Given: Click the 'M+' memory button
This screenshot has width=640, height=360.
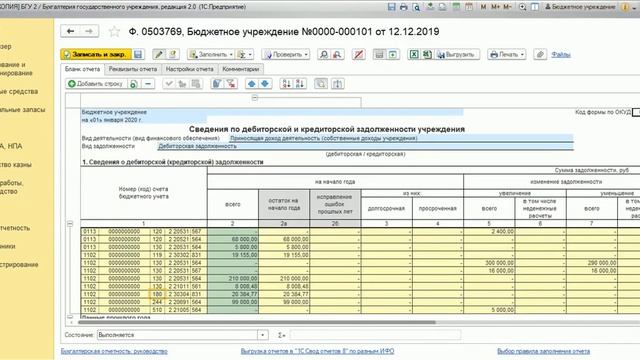Looking at the screenshot, I should [496, 7].
